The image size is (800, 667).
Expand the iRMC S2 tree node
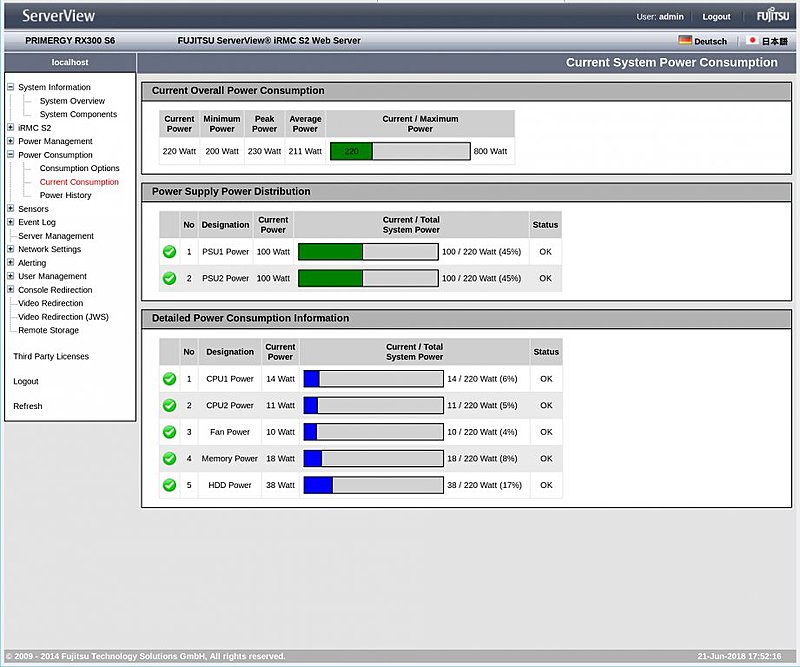point(11,128)
